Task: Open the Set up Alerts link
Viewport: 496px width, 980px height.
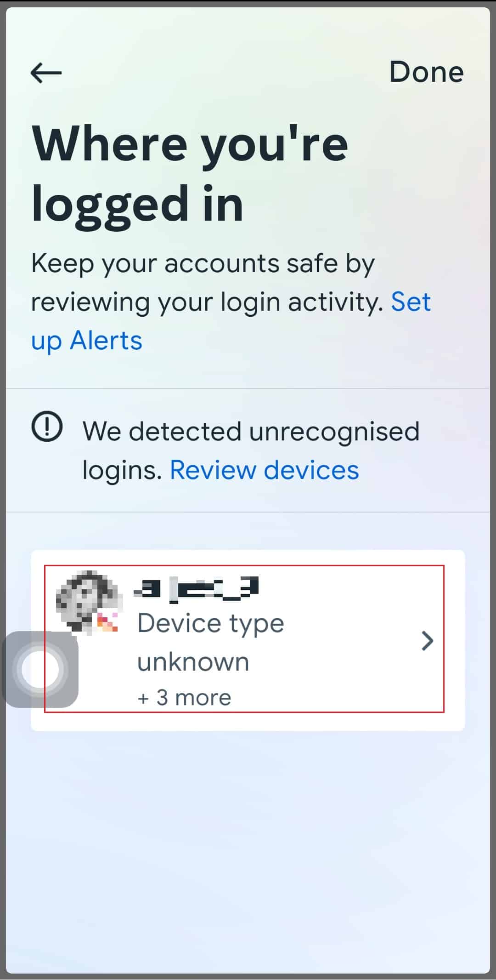Action: coord(231,321)
